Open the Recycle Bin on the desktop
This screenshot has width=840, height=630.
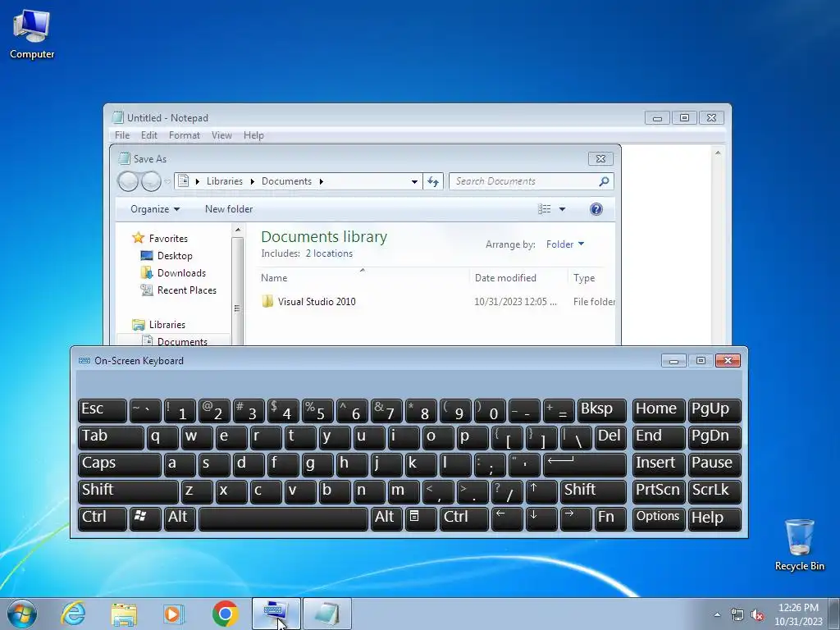[799, 545]
